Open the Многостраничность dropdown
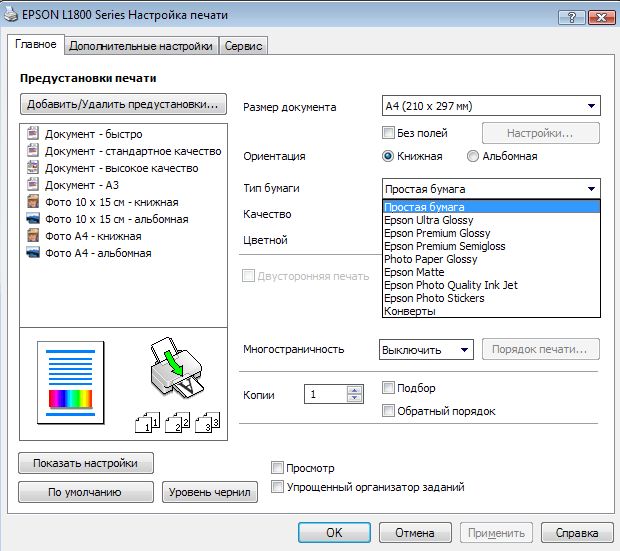The width and height of the screenshot is (620, 551). (x=426, y=350)
